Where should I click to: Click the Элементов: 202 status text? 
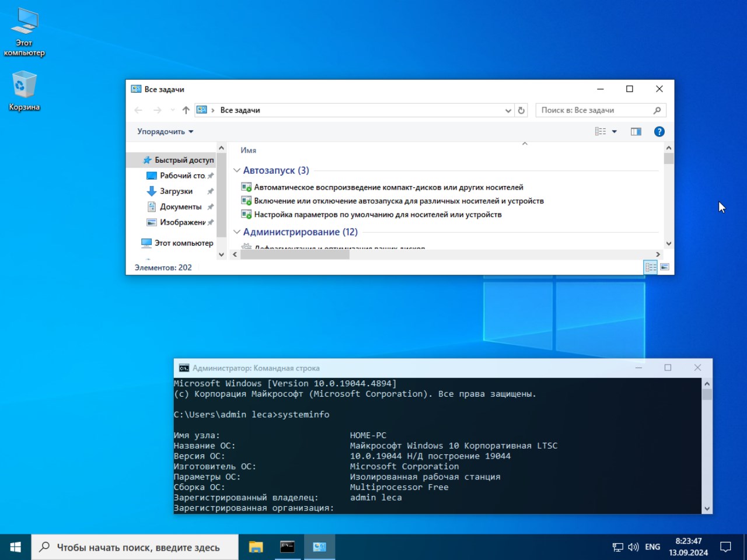(163, 268)
